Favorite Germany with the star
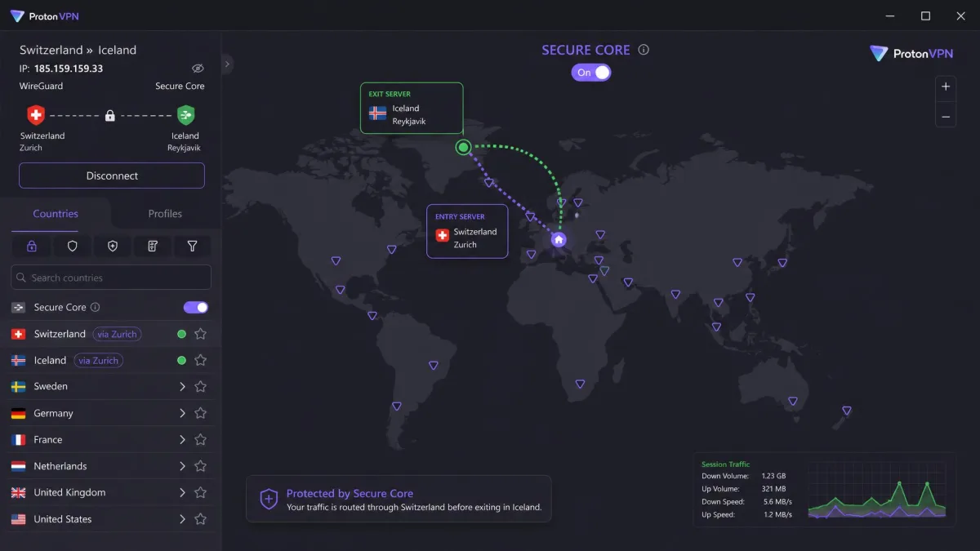Screen dimensions: 980x551 [x=200, y=413]
